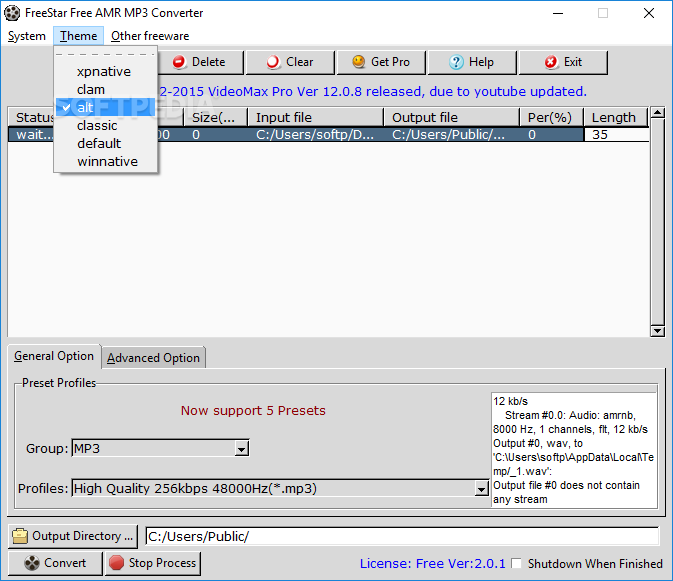Expand the Profiles High Quality dropdown
Screen dimensions: 673x581
[x=481, y=489]
